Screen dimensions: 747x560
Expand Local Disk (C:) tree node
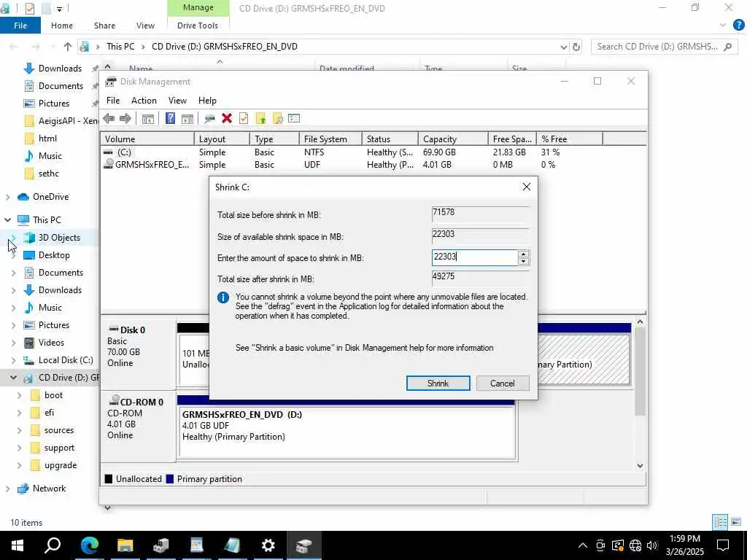coord(13,360)
